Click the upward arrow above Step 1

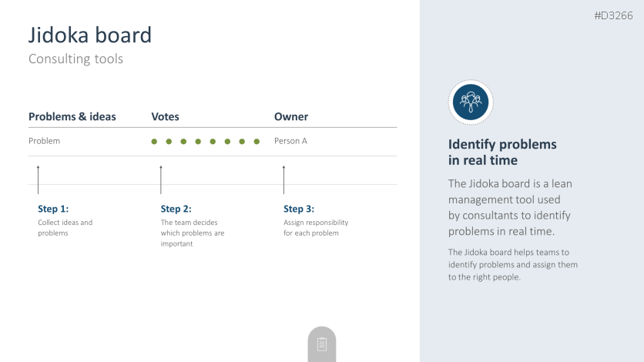point(38,179)
